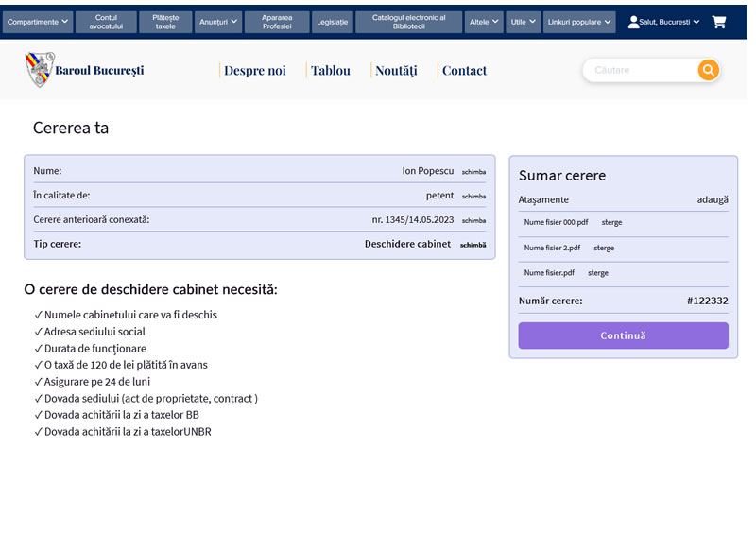Expand the Utile dropdown menu
Screen dimensions: 756x550
(x=523, y=22)
